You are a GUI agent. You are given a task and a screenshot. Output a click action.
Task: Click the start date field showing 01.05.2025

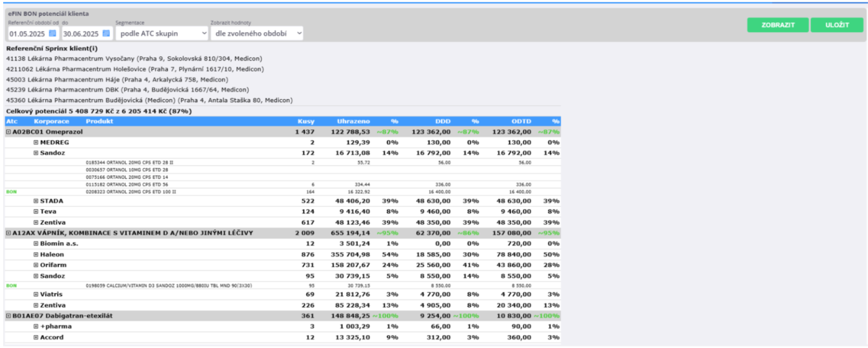tap(27, 33)
